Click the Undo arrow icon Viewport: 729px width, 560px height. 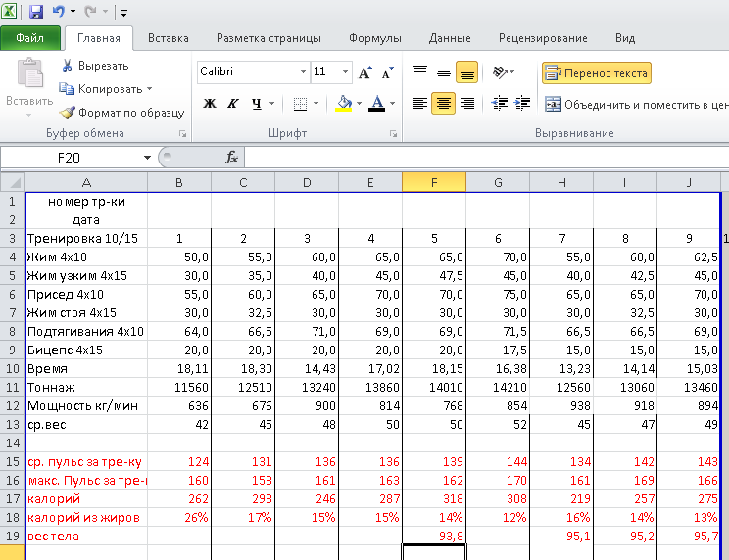click(x=59, y=13)
